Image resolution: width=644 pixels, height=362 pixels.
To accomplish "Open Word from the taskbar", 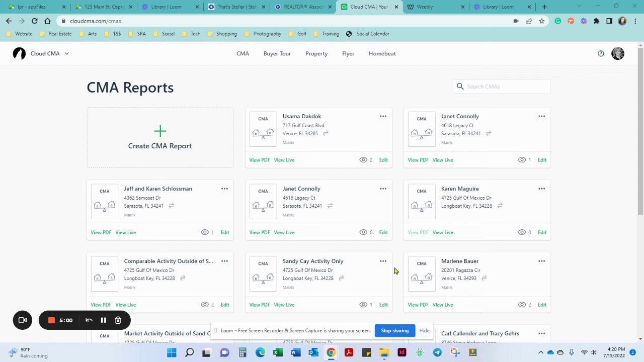I will 295,352.
